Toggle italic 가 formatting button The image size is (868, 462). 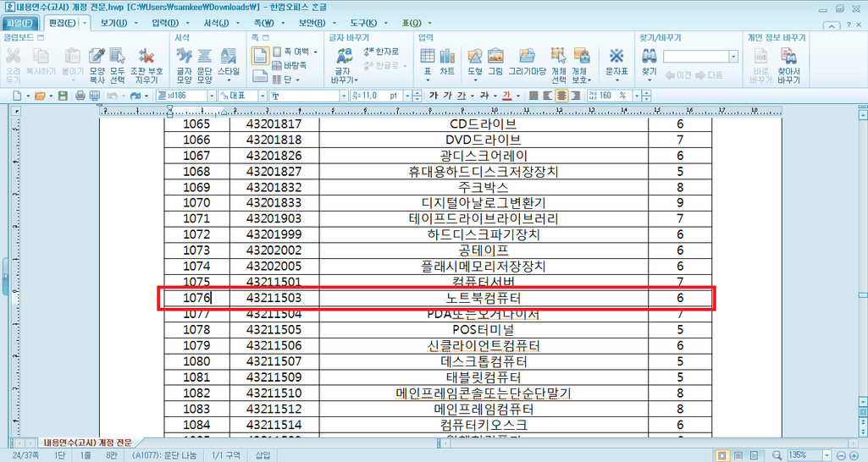[448, 96]
